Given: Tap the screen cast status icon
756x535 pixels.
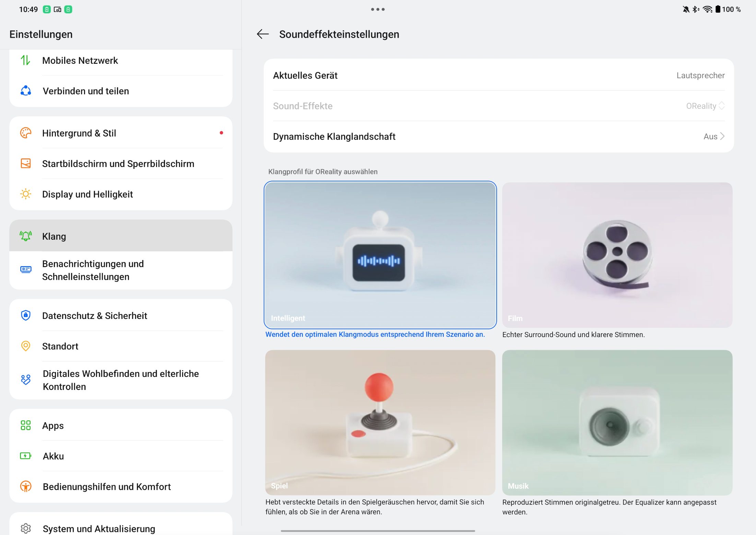Looking at the screenshot, I should pos(58,9).
